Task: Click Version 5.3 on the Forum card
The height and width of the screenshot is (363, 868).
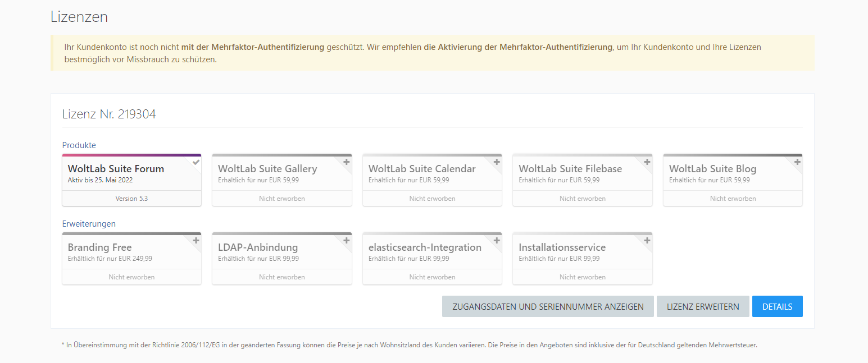Action: 131,199
